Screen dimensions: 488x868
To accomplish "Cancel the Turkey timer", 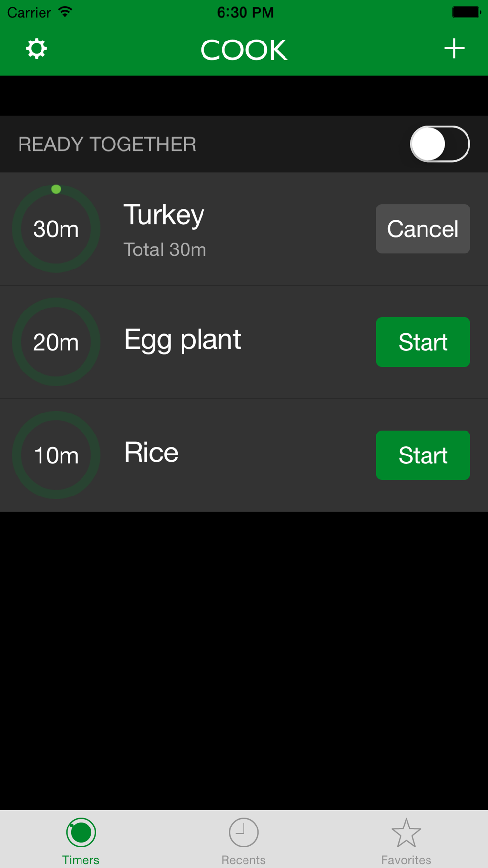I will (423, 229).
